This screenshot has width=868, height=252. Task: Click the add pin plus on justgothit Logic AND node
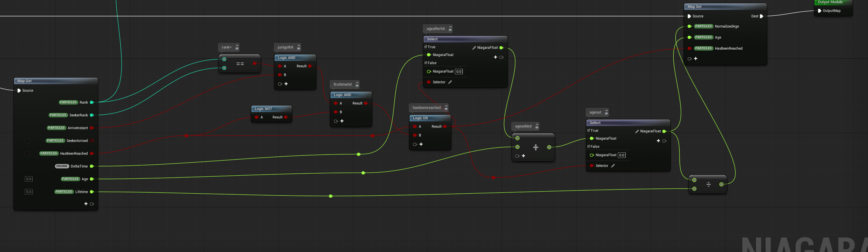tap(286, 84)
